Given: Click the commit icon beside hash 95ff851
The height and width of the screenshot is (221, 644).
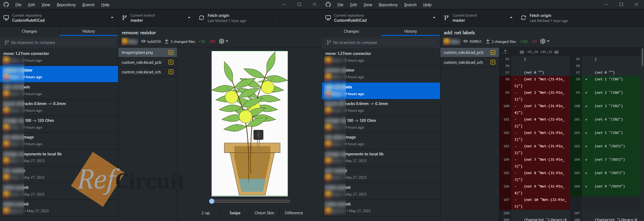Looking at the screenshot, I should 466,41.
